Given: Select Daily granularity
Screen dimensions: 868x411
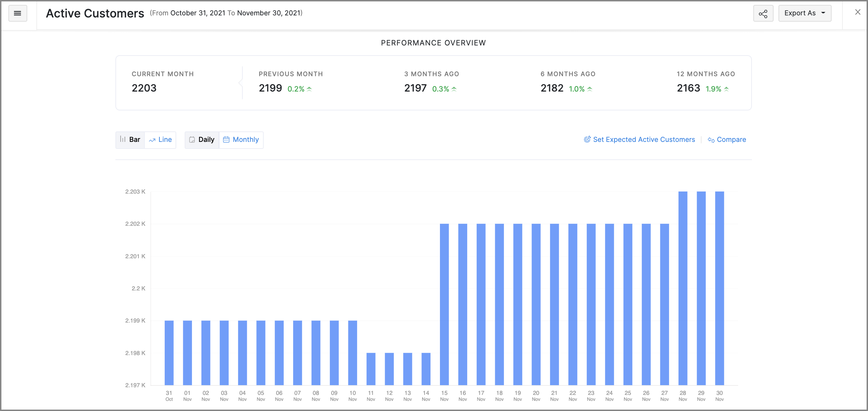Looking at the screenshot, I should click(x=206, y=139).
